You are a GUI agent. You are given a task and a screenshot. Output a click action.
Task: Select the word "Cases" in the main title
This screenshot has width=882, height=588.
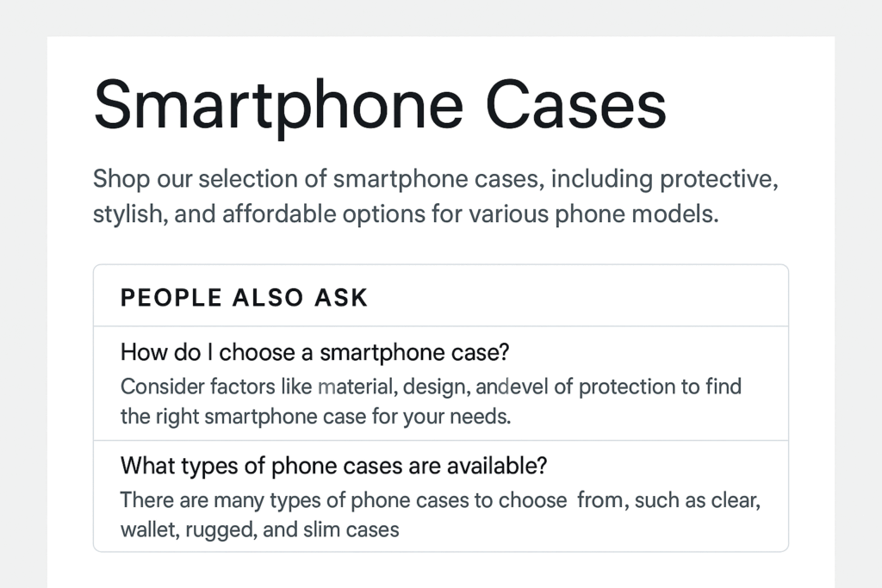[x=576, y=105]
